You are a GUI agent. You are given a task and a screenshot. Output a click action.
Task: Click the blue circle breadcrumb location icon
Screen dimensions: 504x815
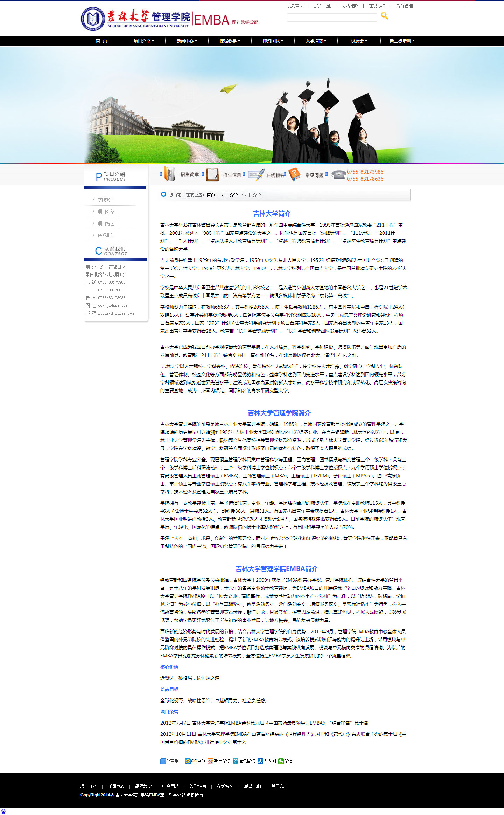coord(163,194)
